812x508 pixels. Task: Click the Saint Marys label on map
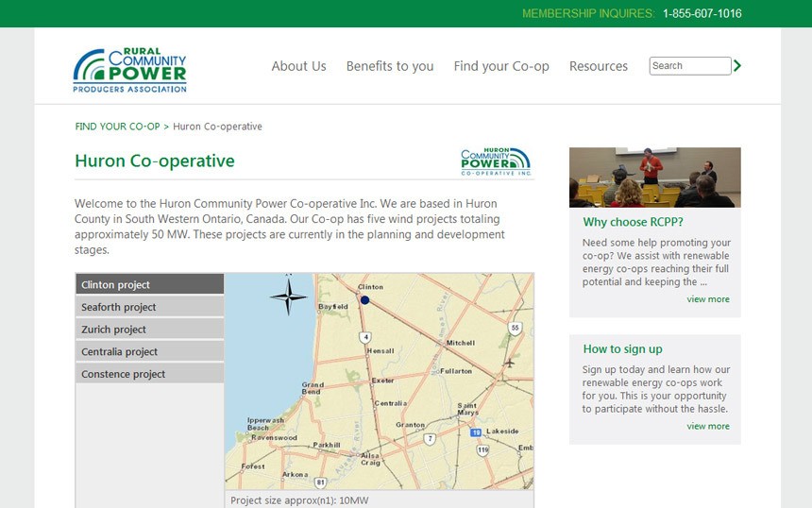point(467,409)
